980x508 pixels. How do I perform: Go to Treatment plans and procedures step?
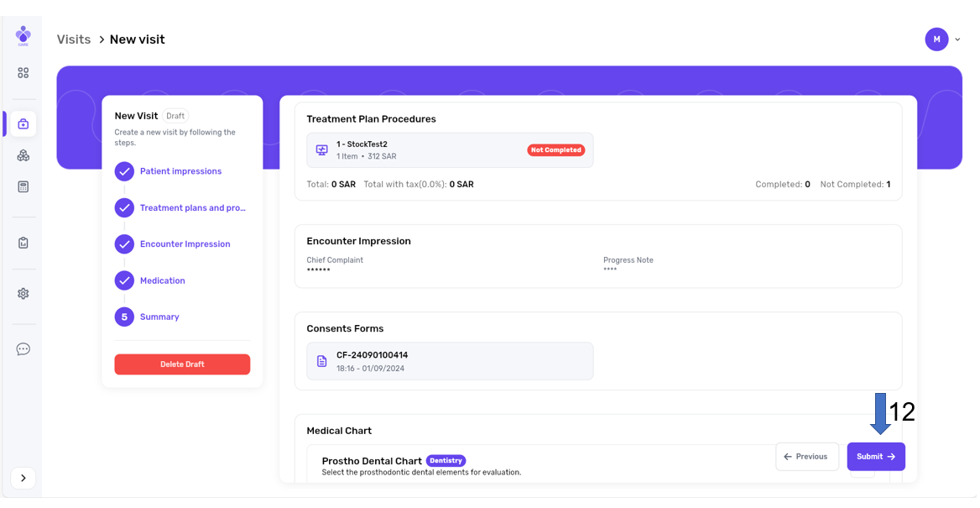pyautogui.click(x=192, y=208)
